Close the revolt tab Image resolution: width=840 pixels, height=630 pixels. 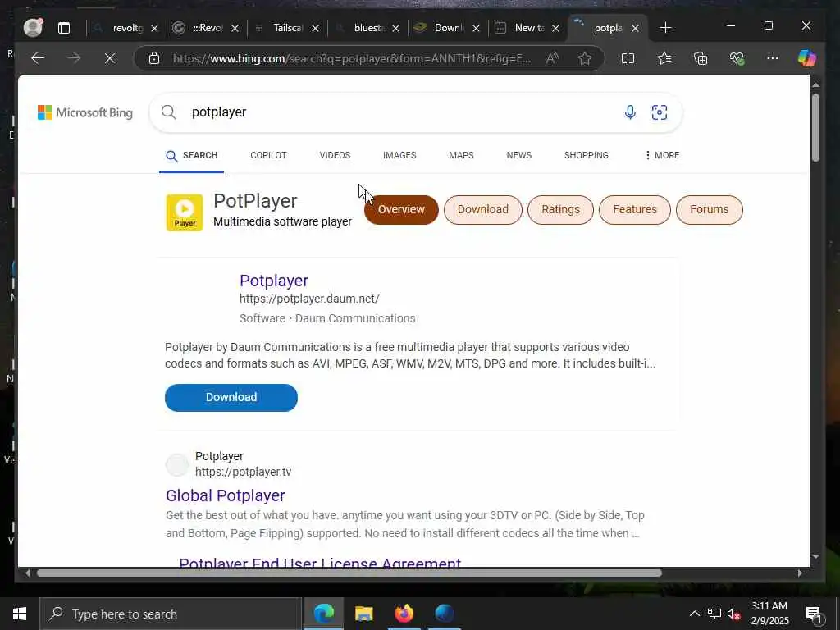154,29
